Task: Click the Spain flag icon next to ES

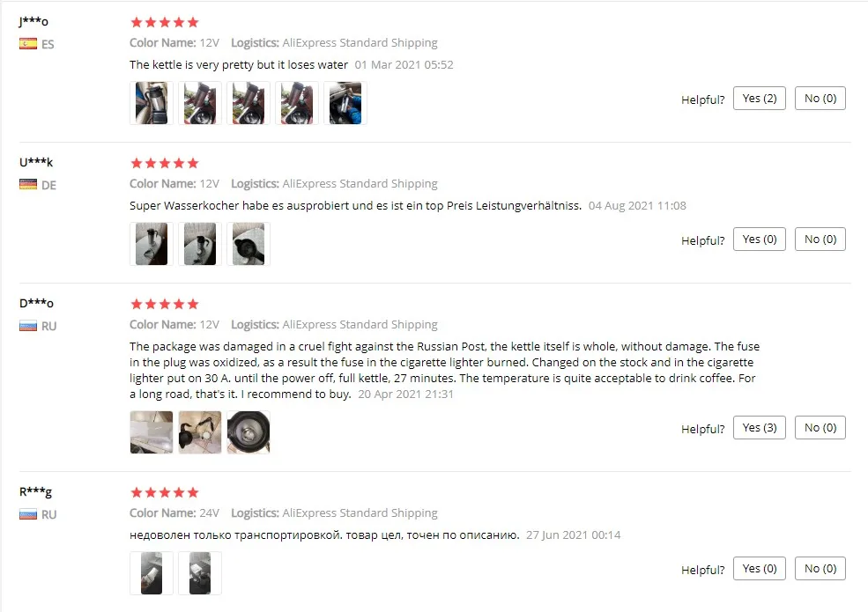Action: tap(28, 44)
